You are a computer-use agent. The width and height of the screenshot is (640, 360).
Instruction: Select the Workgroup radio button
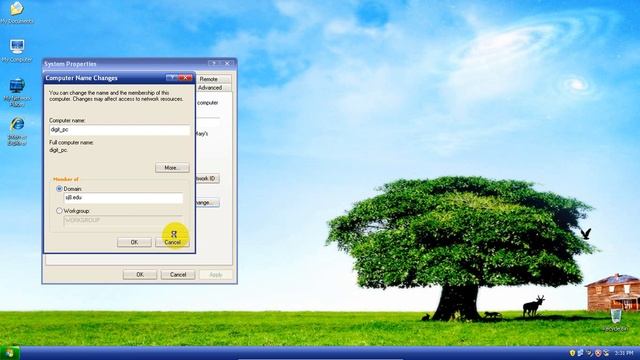coord(59,211)
